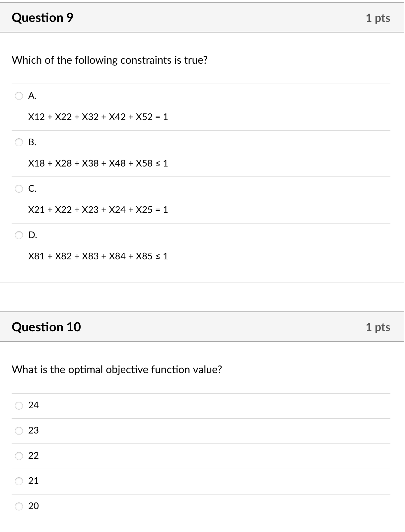Click the Question 9 header title

pos(42,18)
